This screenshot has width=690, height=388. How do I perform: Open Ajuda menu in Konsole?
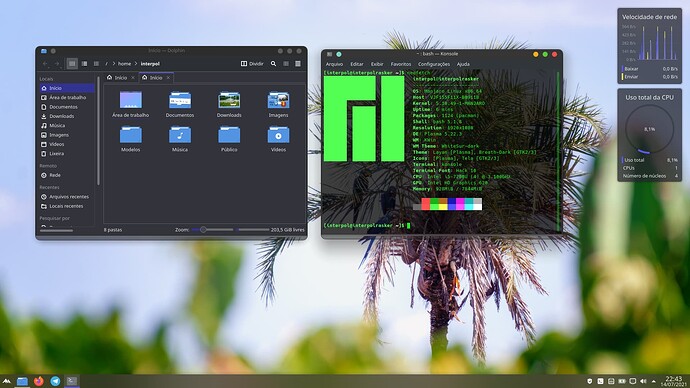tap(463, 64)
